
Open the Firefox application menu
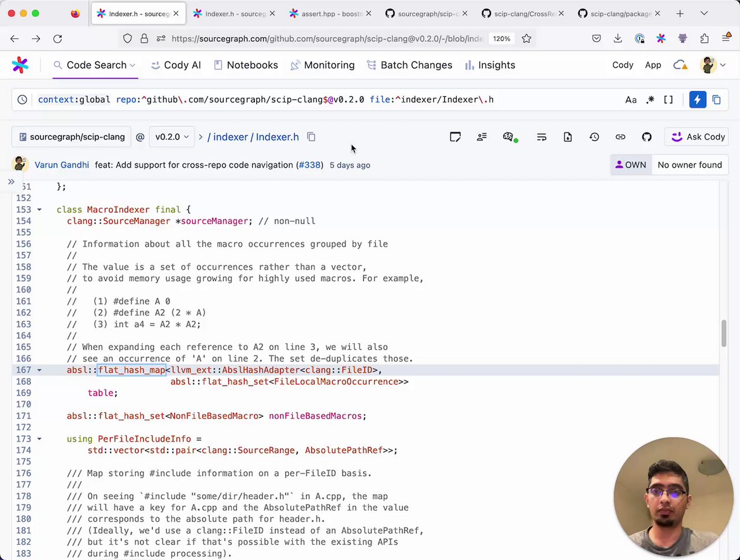pos(726,39)
